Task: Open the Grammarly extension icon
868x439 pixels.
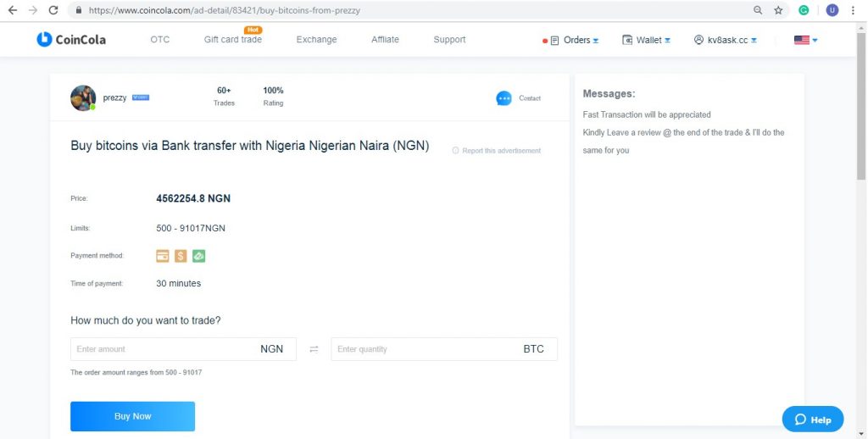Action: tap(804, 10)
